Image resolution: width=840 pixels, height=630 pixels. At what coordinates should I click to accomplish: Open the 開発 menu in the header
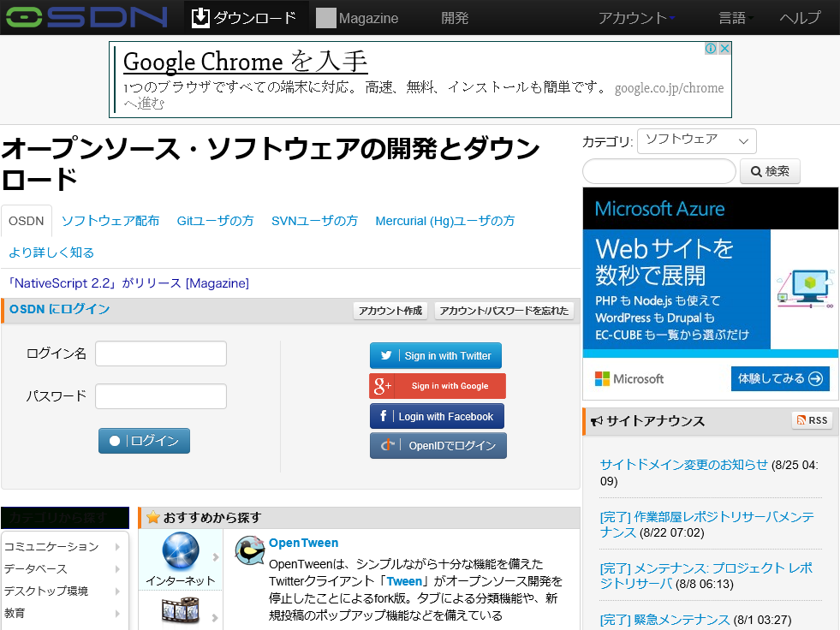pyautogui.click(x=455, y=16)
